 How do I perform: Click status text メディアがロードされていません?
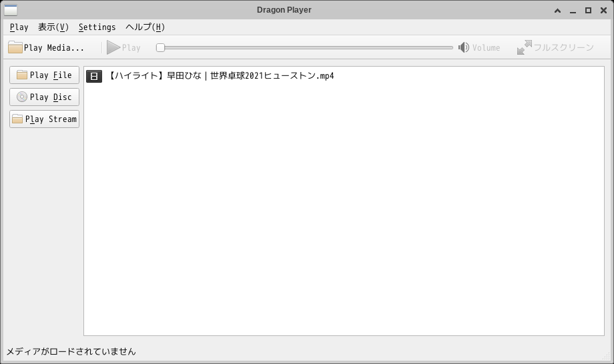pyautogui.click(x=71, y=351)
